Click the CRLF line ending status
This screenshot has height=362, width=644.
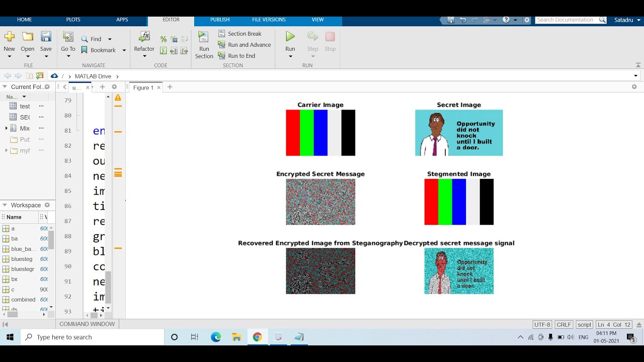coord(563,325)
